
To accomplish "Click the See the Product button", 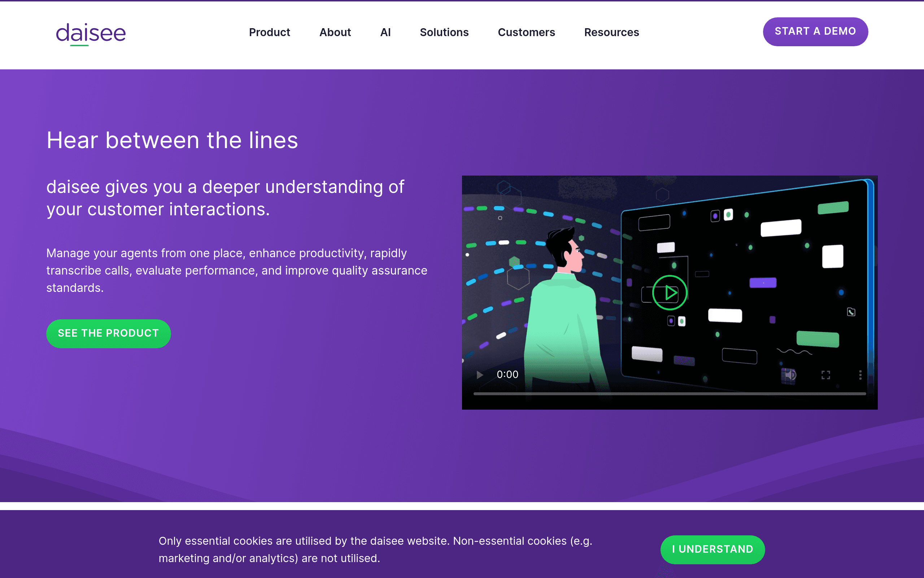I will click(108, 333).
